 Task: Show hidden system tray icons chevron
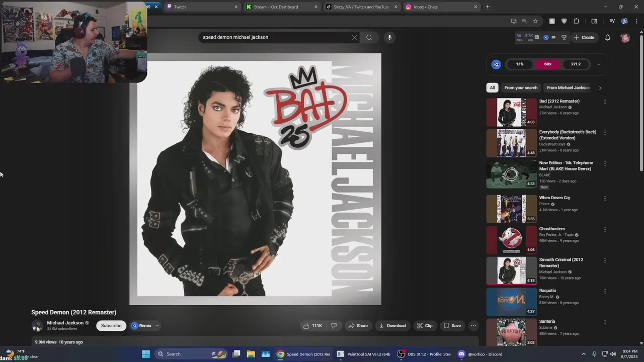pyautogui.click(x=584, y=354)
